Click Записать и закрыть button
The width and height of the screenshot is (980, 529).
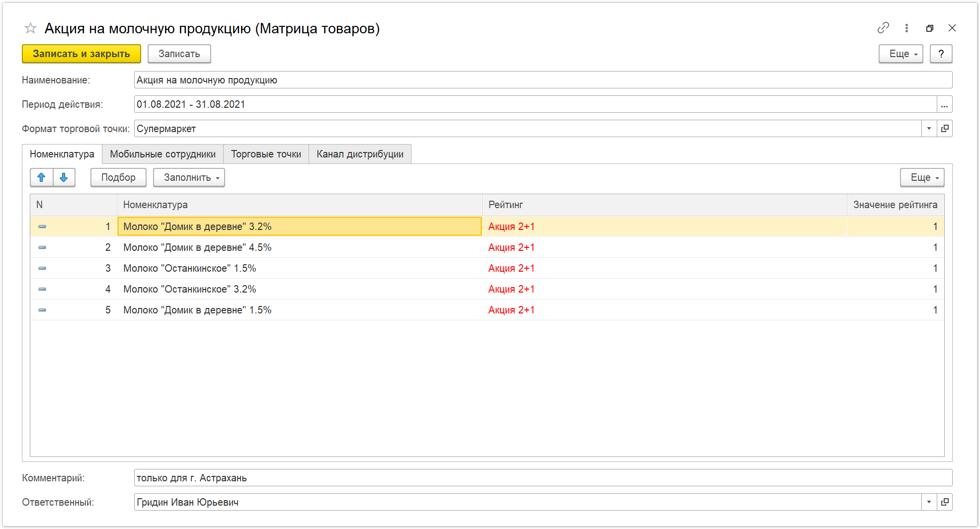coord(82,54)
